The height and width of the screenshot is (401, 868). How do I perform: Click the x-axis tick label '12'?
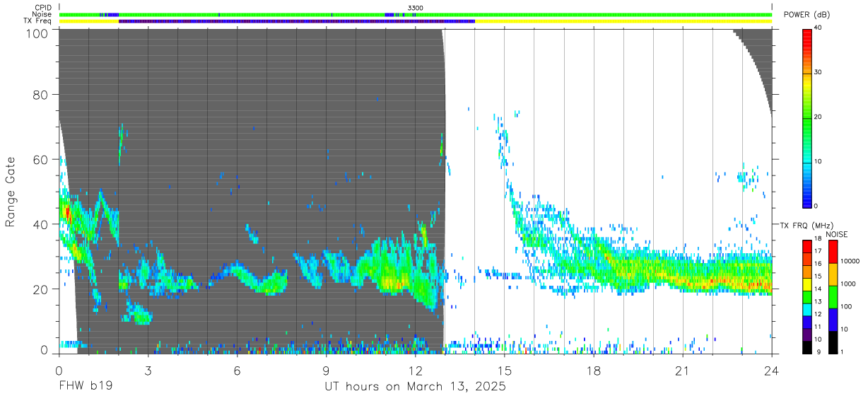pyautogui.click(x=415, y=371)
